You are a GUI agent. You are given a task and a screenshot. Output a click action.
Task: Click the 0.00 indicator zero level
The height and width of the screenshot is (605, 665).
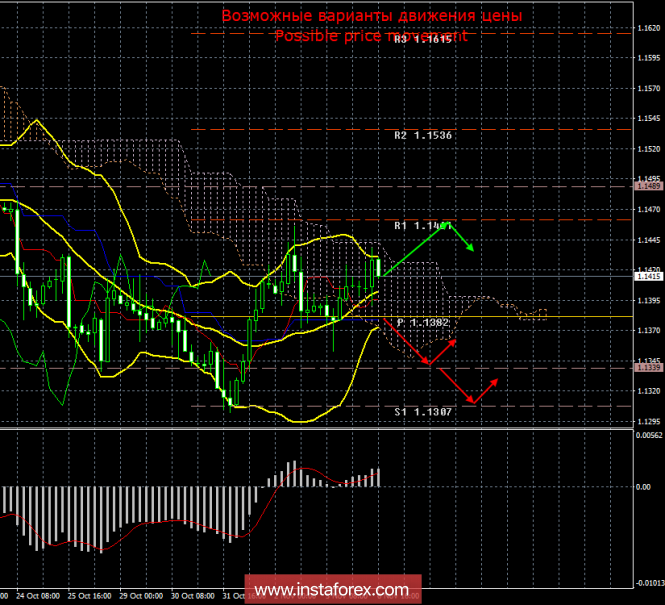[643, 487]
